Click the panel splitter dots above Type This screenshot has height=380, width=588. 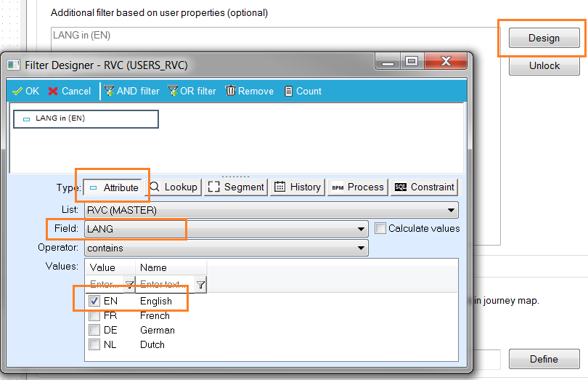pos(235,176)
